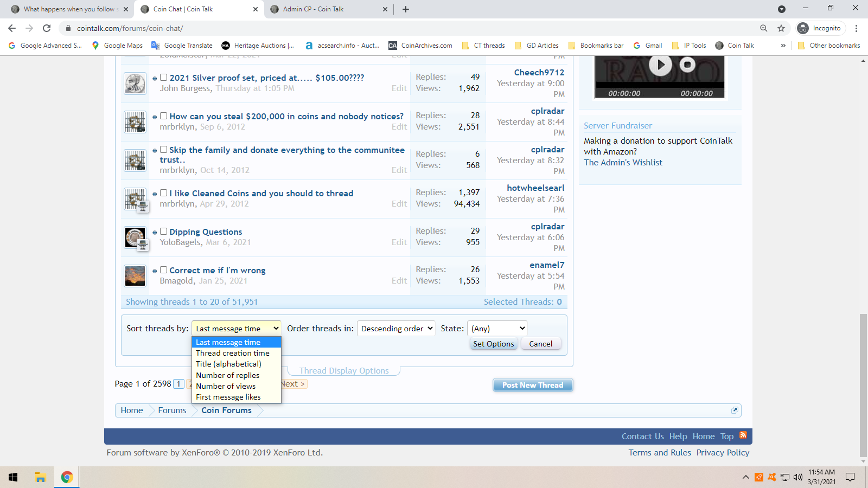Select checkbox for steal $200,000 in coins thread
Image resolution: width=868 pixels, height=488 pixels.
[163, 116]
